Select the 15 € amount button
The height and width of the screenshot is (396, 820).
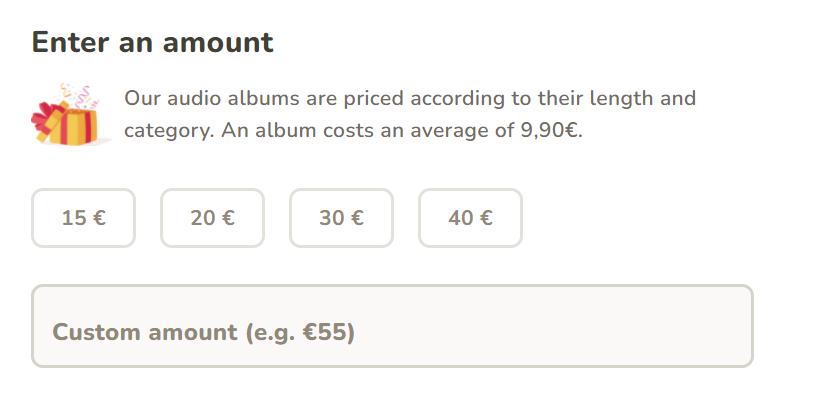(x=84, y=218)
